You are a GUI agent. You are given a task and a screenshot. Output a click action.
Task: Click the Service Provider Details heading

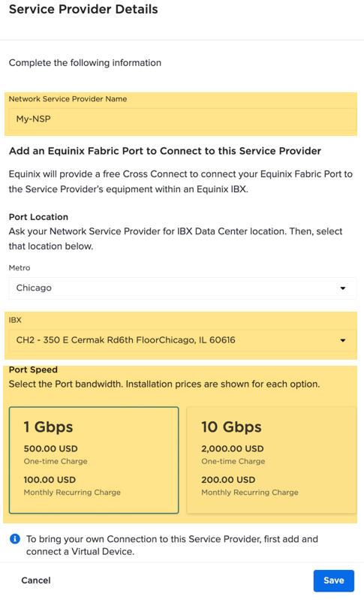83,9
